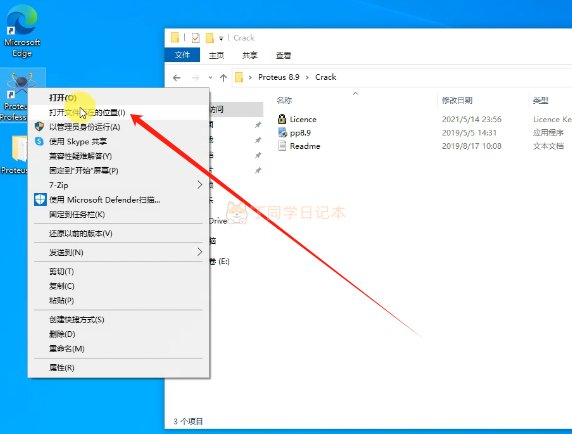Switch to the 查看 ribbon tab
Viewport: 572px width, 434px height.
(x=283, y=55)
